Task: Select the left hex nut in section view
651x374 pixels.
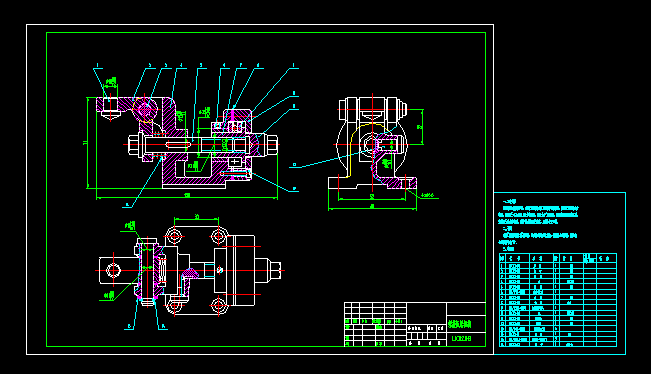Action: tap(135, 144)
